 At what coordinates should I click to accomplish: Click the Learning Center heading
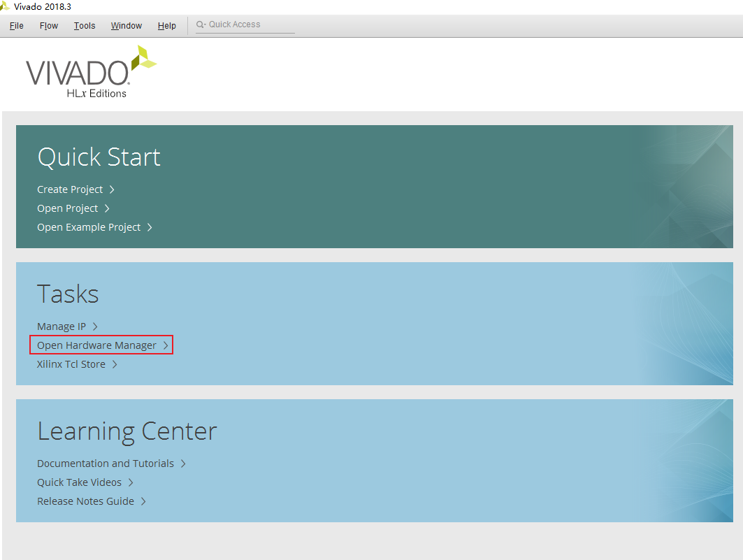[127, 431]
